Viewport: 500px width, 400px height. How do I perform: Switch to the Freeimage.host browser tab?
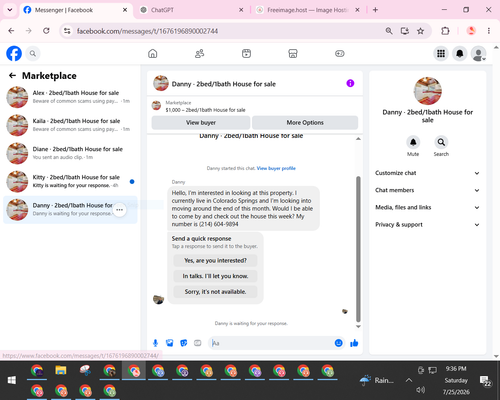click(308, 10)
